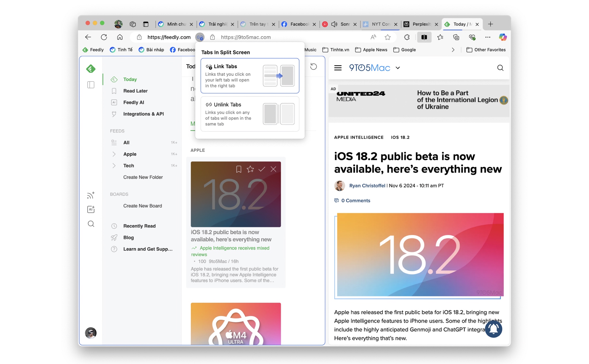Click the browser back arrow

(x=88, y=37)
